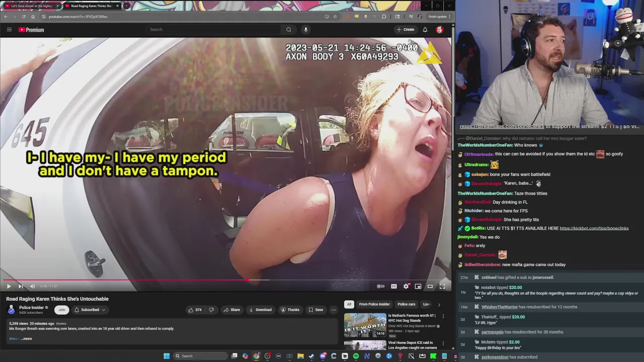Enter fullscreen on the video player
The image size is (644, 362).
pyautogui.click(x=442, y=286)
